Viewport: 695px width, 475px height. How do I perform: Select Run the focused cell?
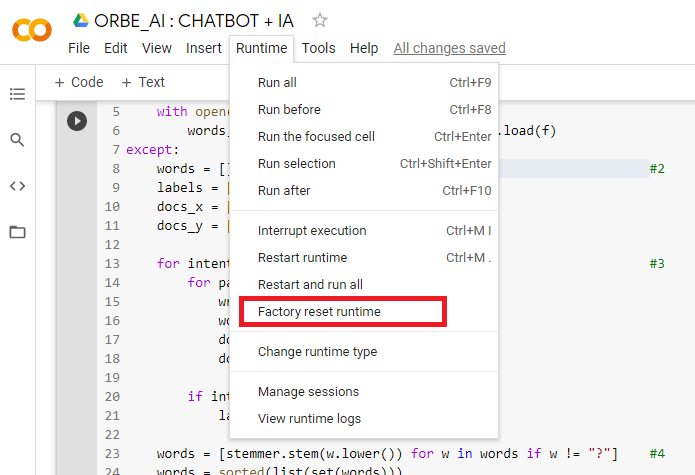[364, 136]
